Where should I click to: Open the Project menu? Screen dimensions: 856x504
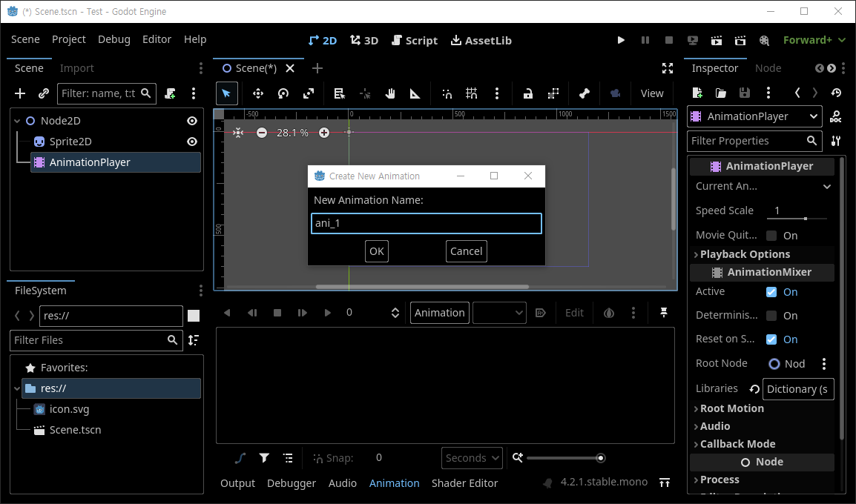coord(69,39)
